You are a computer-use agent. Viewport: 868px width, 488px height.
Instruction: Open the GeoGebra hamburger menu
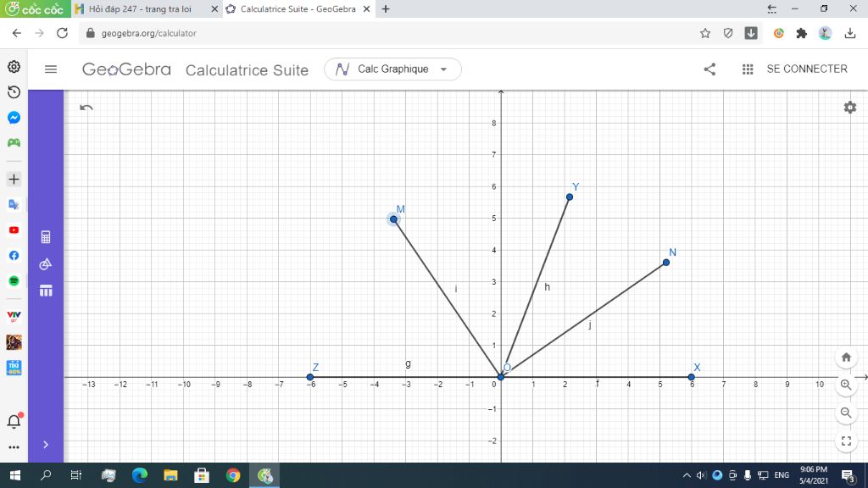click(x=51, y=69)
